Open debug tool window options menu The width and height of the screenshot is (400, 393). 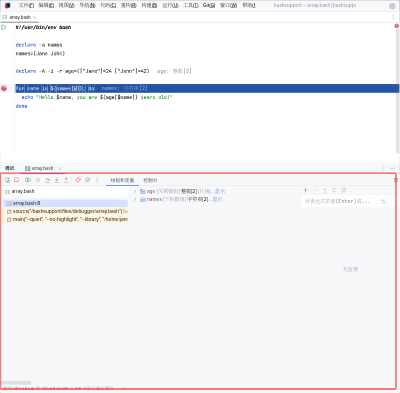[383, 168]
